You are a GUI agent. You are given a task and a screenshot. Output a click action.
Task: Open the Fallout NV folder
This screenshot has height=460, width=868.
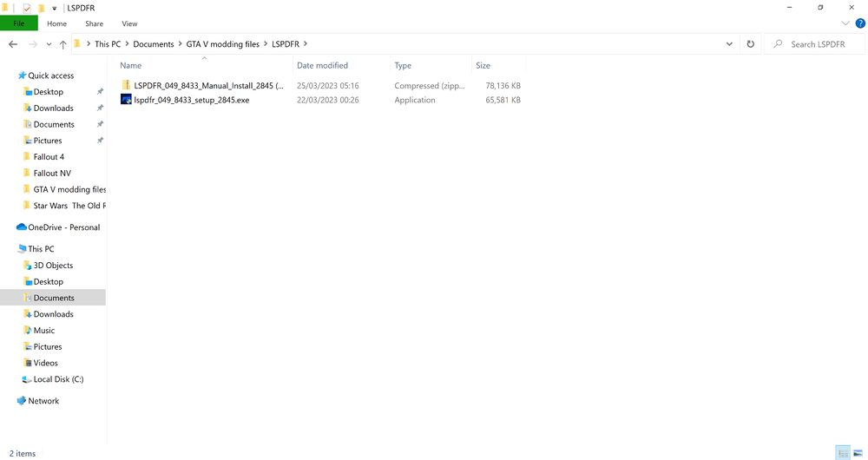pos(52,174)
